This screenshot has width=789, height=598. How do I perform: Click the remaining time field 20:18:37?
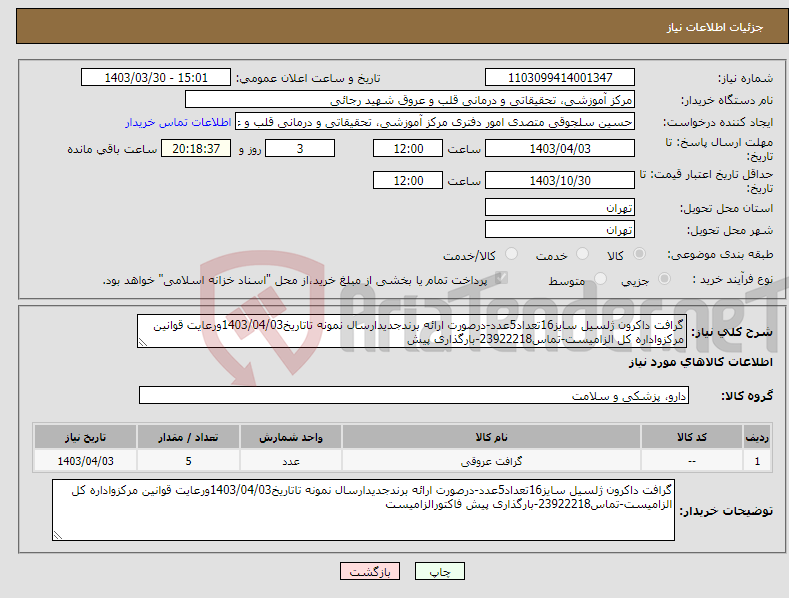196,148
